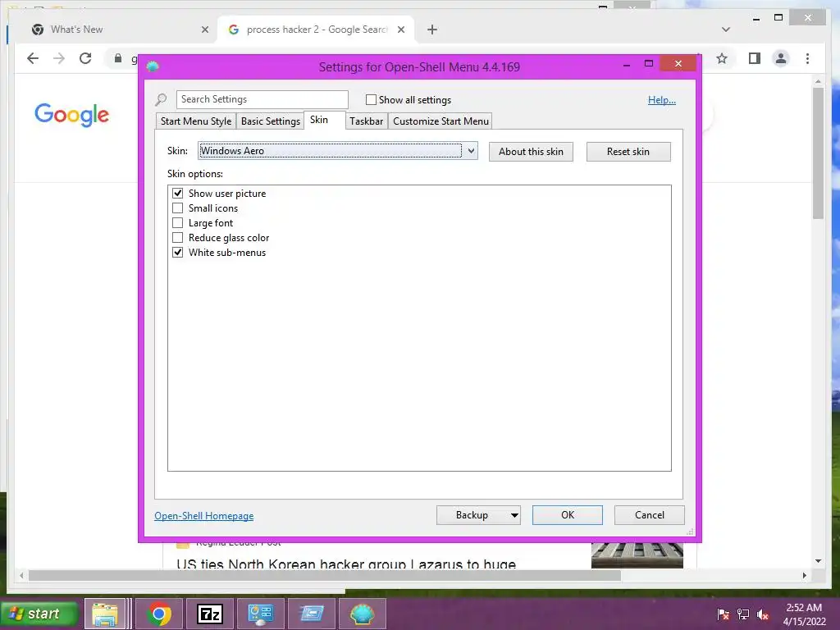This screenshot has width=840, height=630.
Task: Click About this skin button
Action: tap(531, 152)
